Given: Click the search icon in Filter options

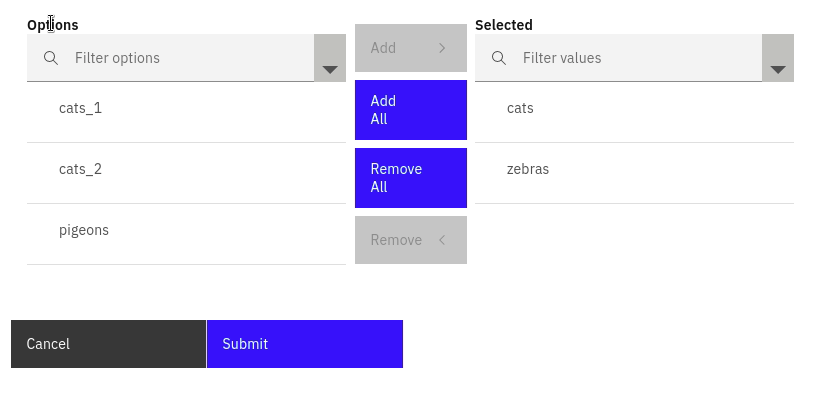Looking at the screenshot, I should [x=51, y=58].
